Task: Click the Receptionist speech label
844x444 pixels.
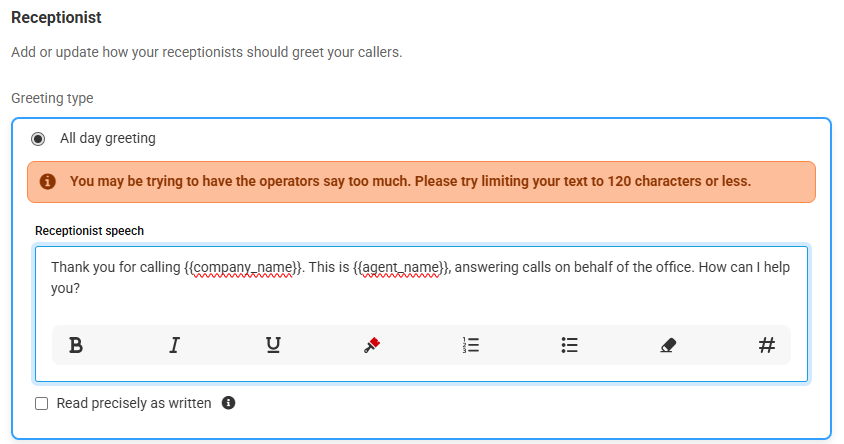Action: [x=89, y=231]
